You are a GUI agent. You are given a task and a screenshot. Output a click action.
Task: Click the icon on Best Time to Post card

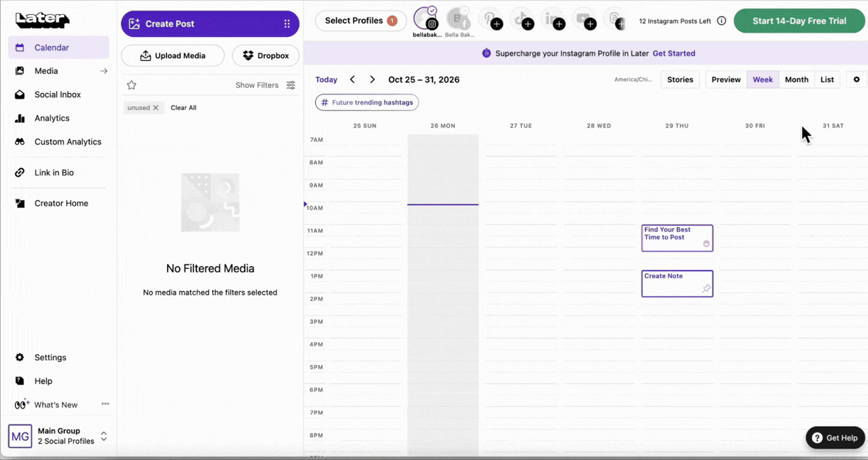coord(706,243)
